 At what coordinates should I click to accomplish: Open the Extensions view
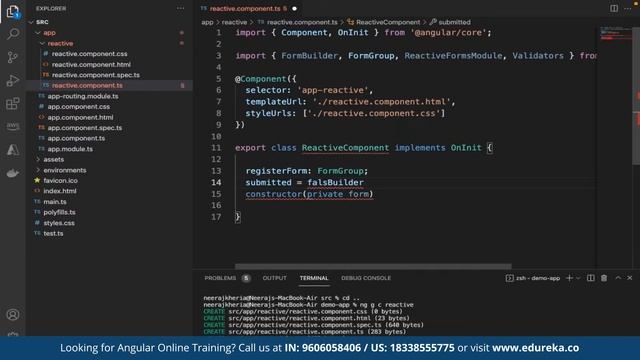13,104
